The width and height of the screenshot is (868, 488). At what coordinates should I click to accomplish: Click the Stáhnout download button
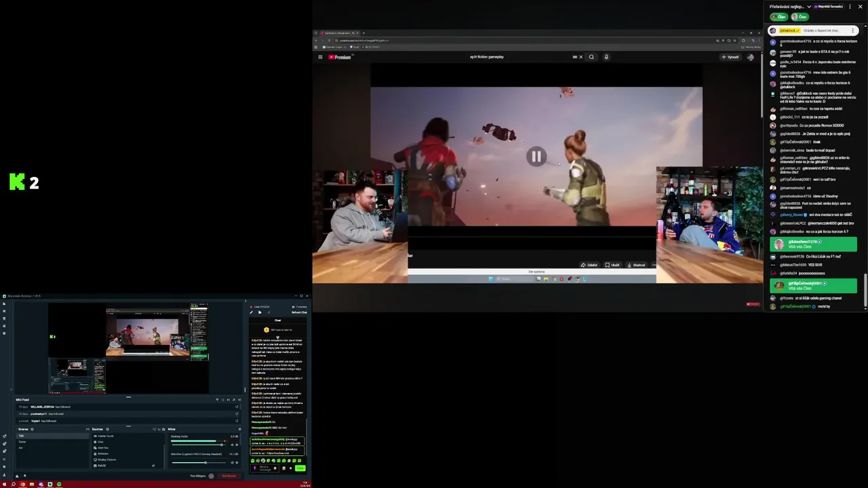[636, 265]
